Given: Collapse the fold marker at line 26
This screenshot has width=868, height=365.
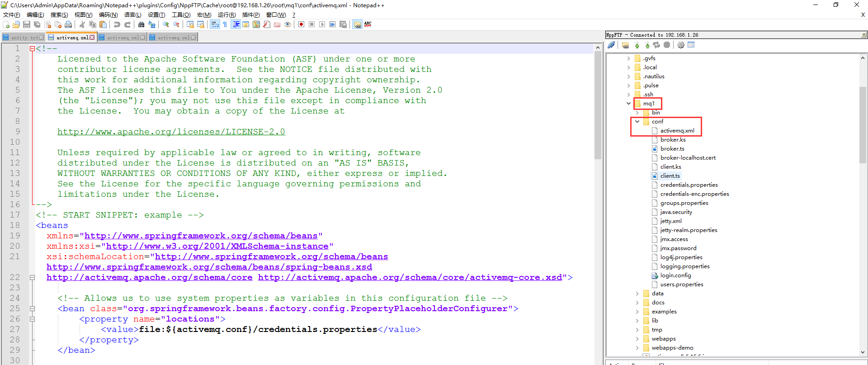Looking at the screenshot, I should click(x=32, y=319).
